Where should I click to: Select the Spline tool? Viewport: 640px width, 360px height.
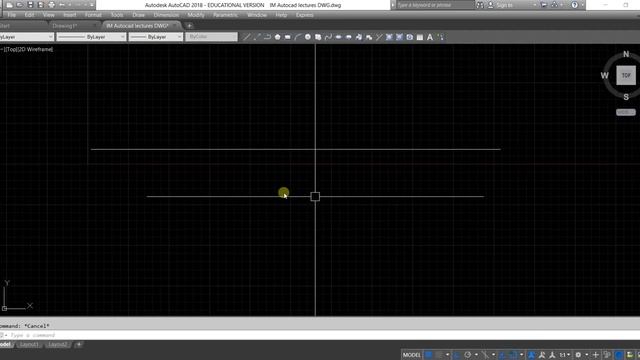[x=328, y=37]
